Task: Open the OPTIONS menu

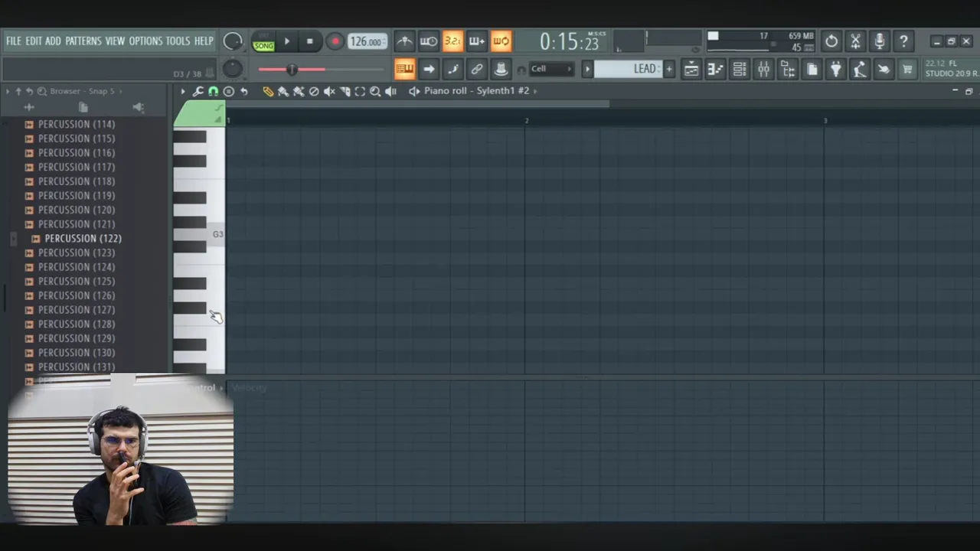Action: [145, 41]
